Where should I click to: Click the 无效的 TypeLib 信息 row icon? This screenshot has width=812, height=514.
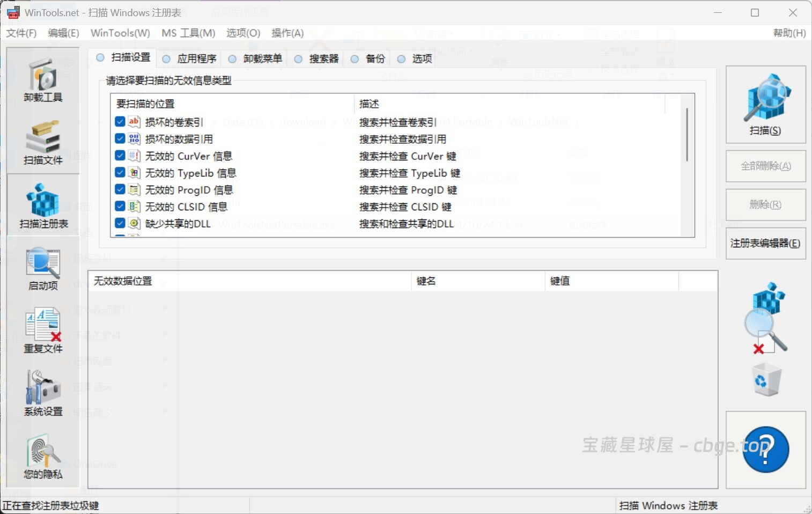[134, 173]
